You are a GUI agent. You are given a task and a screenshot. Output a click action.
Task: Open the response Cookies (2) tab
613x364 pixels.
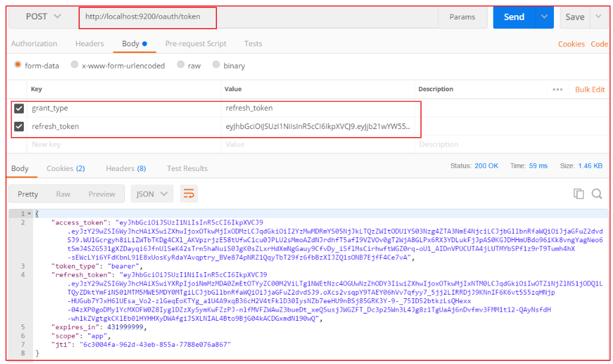(66, 169)
